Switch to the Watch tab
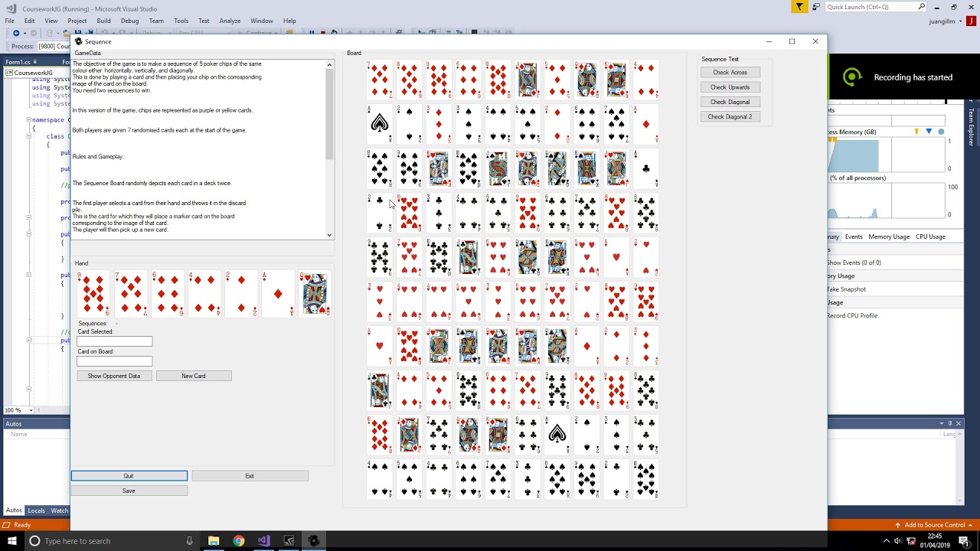 [x=59, y=510]
